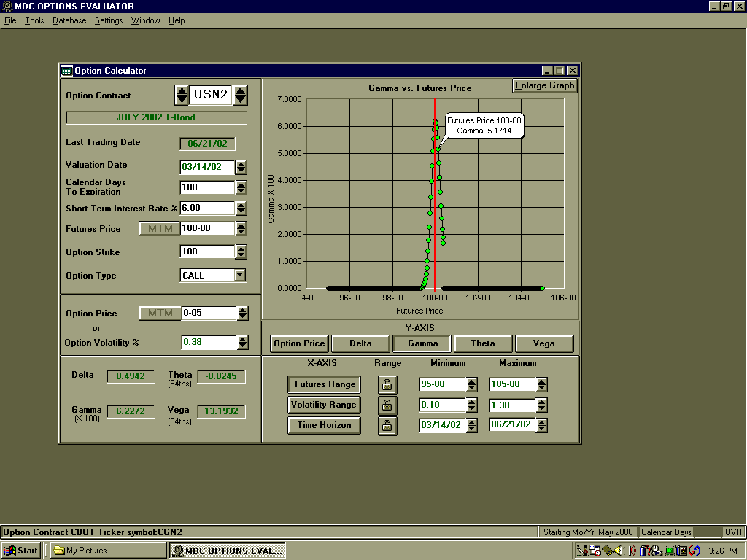Click the Windows Start button
This screenshot has width=747, height=560.
(x=21, y=551)
